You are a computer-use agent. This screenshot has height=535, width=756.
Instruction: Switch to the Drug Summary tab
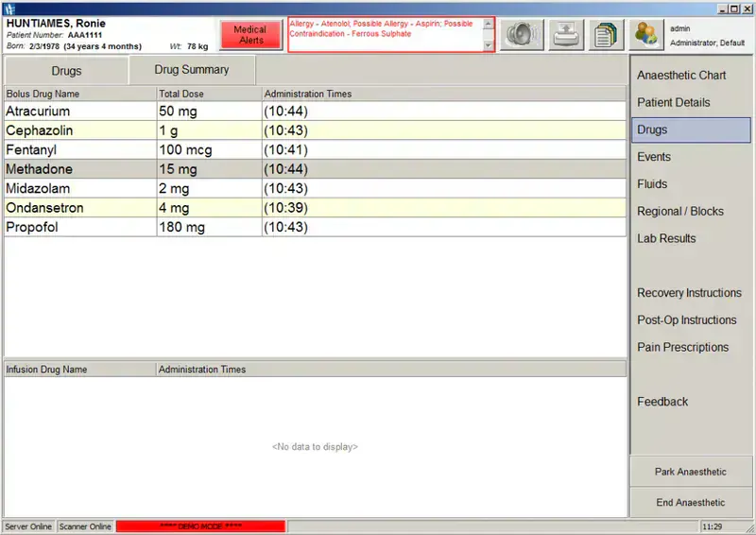point(192,70)
